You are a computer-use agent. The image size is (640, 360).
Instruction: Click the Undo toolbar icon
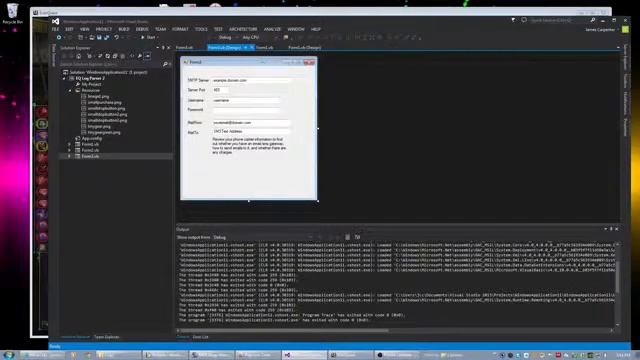click(x=116, y=37)
